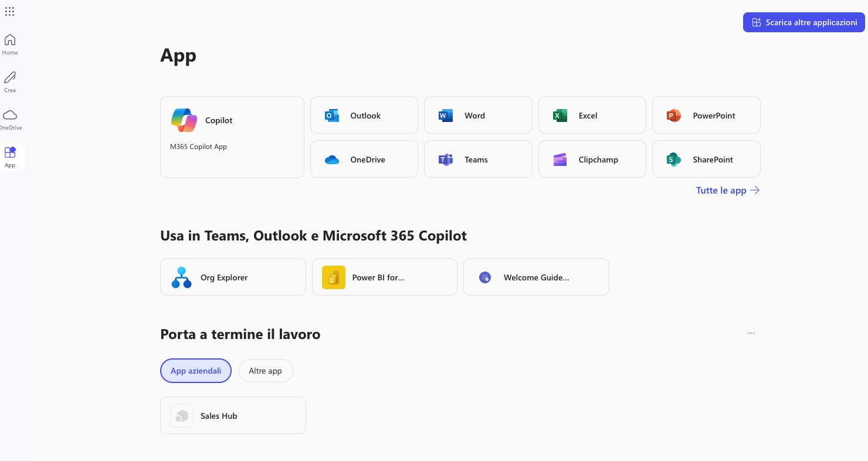
Task: Launch Excel from its app tile
Action: 592,115
